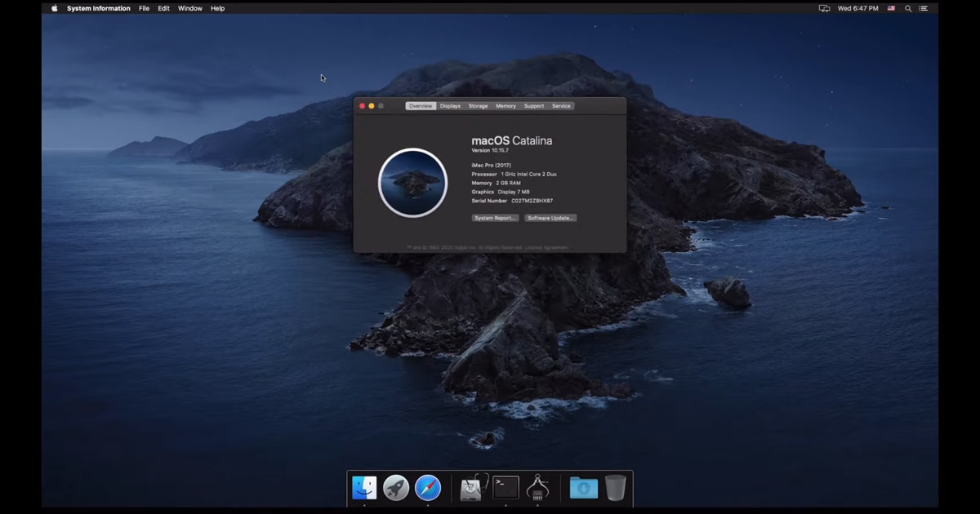980x514 pixels.
Task: Click the Software Update button
Action: coord(550,218)
